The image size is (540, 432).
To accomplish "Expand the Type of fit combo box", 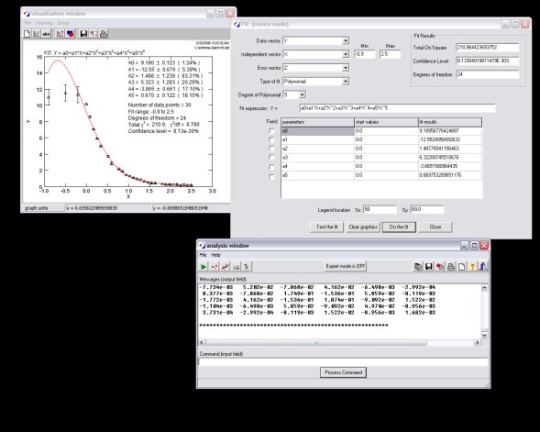I will coord(345,81).
